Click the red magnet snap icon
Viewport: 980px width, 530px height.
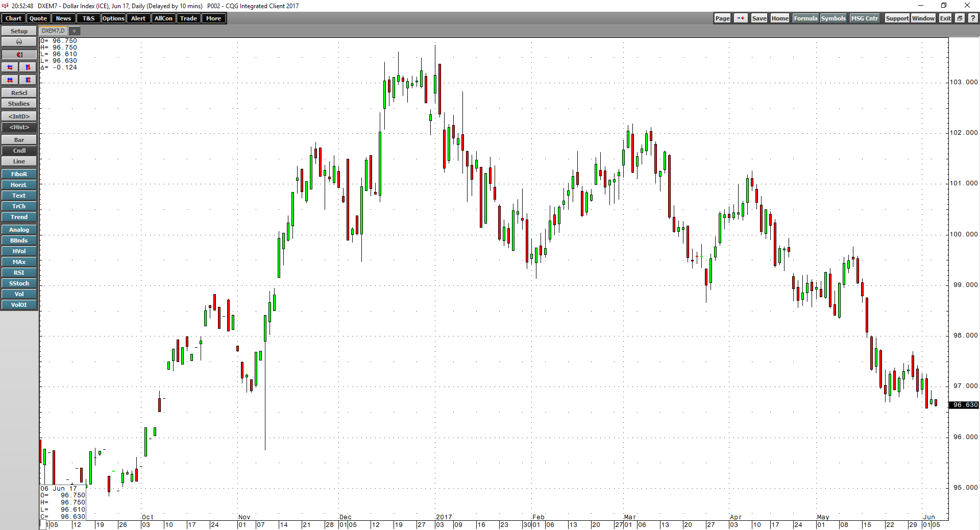click(x=19, y=55)
